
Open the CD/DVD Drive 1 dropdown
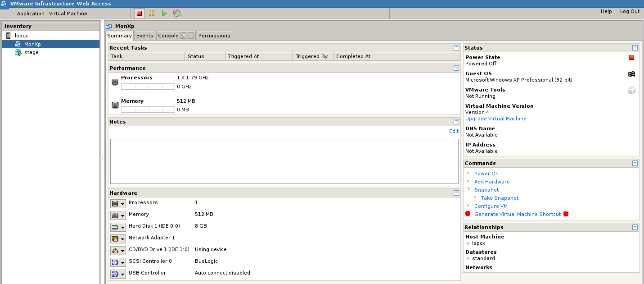coord(118,251)
